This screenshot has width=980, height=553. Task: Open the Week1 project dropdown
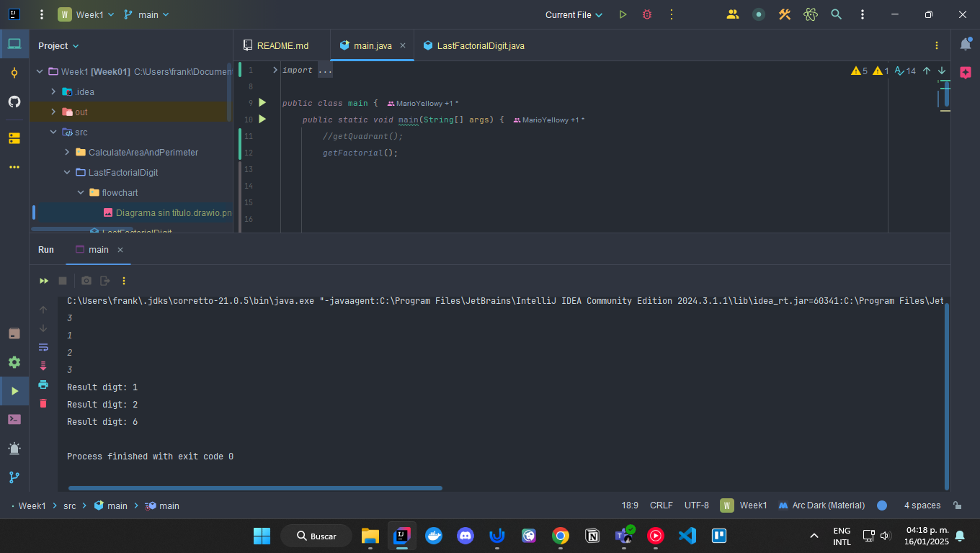[86, 14]
